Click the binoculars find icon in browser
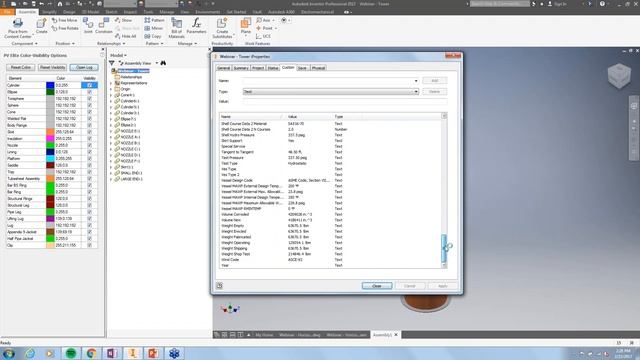 tap(163, 63)
